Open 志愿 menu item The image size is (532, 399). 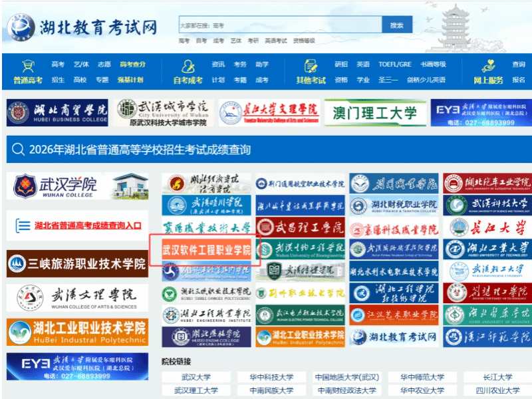coord(104,65)
